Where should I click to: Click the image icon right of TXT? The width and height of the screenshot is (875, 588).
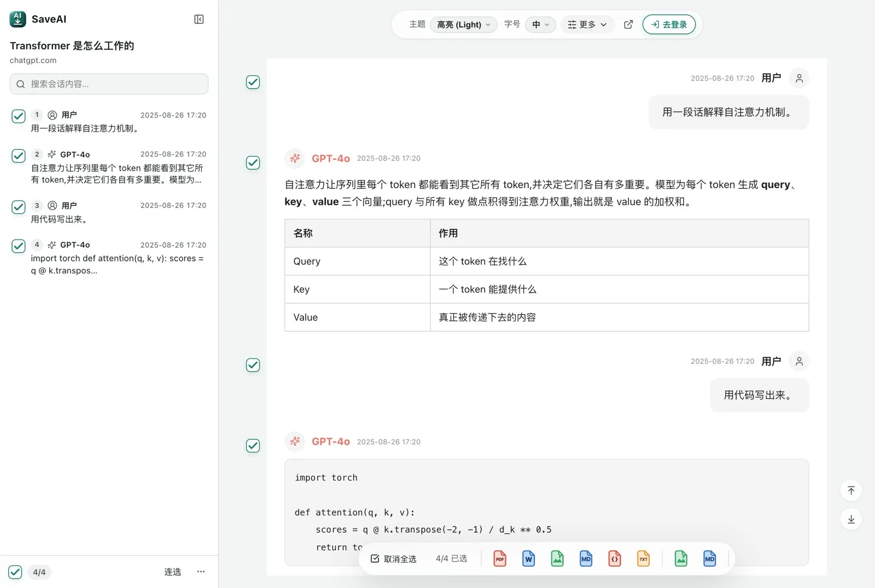681,558
